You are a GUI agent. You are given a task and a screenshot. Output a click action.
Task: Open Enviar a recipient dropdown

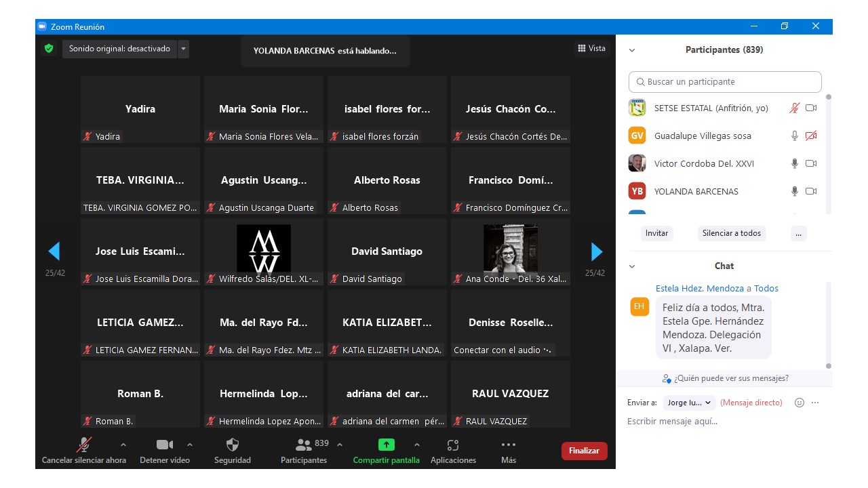pyautogui.click(x=690, y=403)
